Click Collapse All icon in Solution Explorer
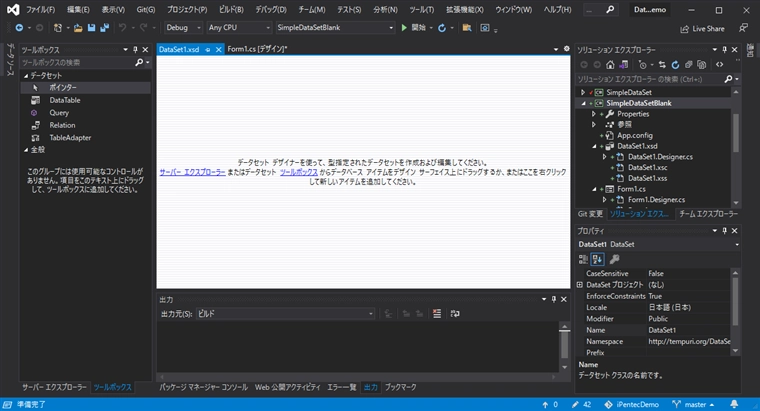 (x=688, y=64)
